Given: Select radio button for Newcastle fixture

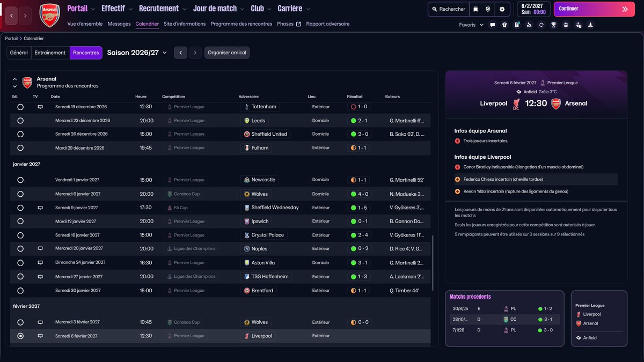Looking at the screenshot, I should click(x=20, y=180).
